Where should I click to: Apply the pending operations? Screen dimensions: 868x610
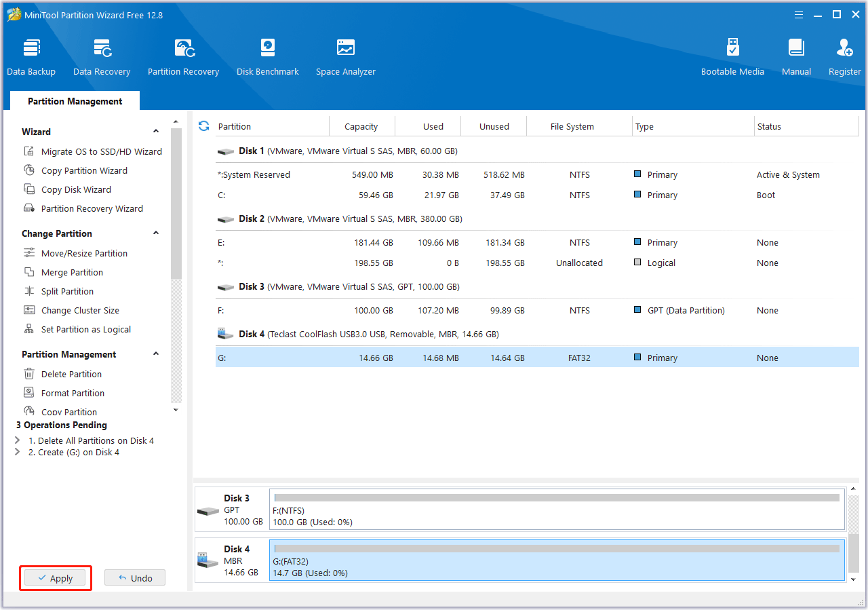pos(55,578)
